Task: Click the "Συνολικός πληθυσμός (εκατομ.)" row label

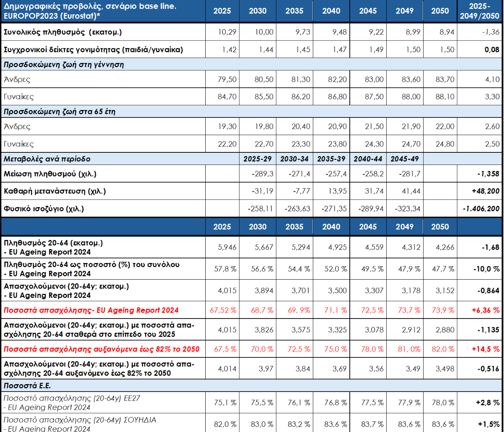Action: tap(63, 32)
